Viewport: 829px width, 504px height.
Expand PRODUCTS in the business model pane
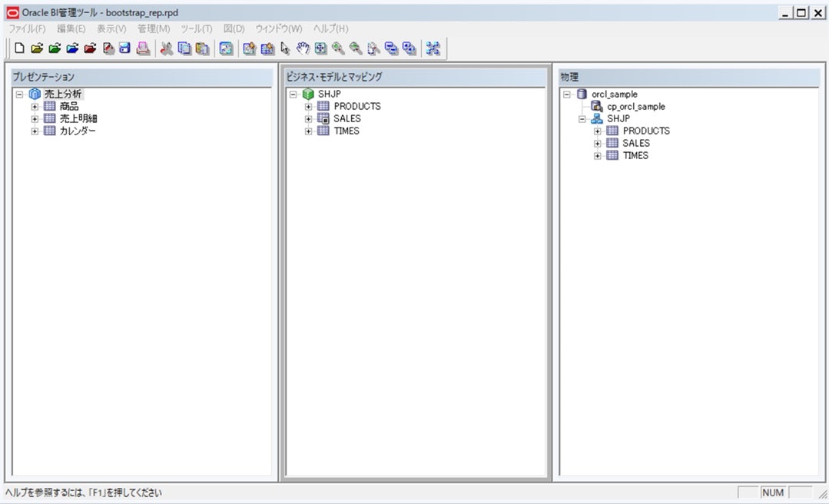click(309, 107)
